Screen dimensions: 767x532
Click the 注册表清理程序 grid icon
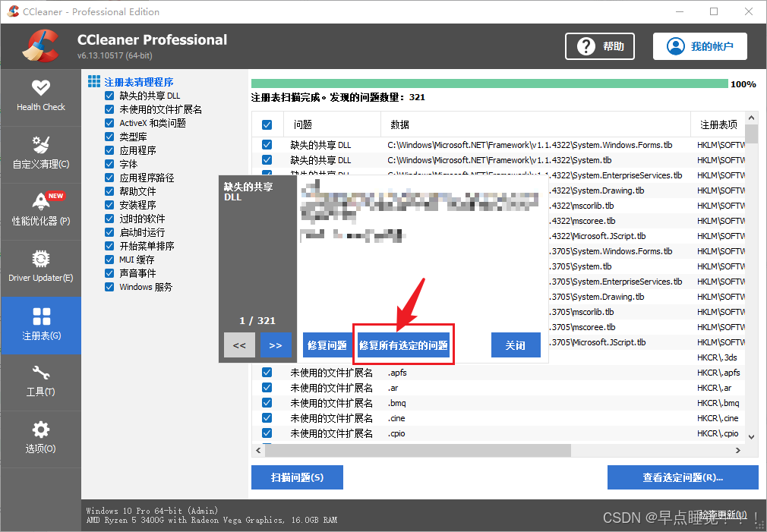pyautogui.click(x=94, y=81)
